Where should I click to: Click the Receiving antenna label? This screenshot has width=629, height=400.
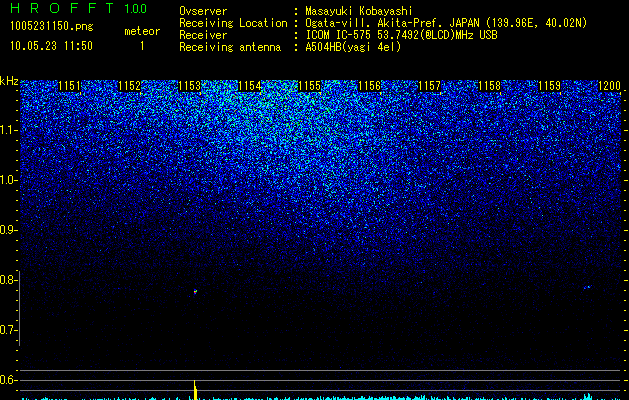coord(230,47)
